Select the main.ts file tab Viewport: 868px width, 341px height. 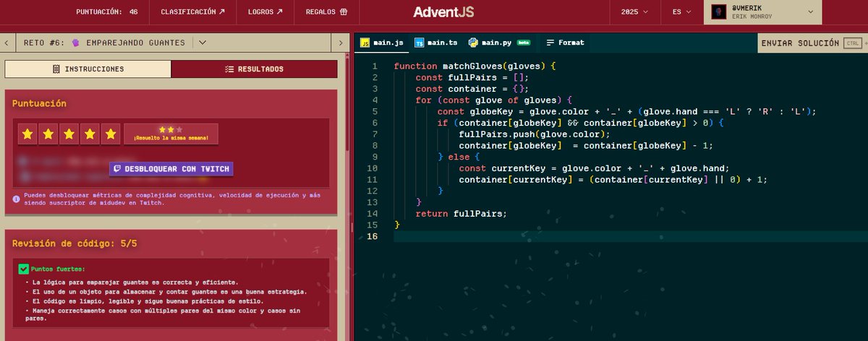(x=435, y=43)
